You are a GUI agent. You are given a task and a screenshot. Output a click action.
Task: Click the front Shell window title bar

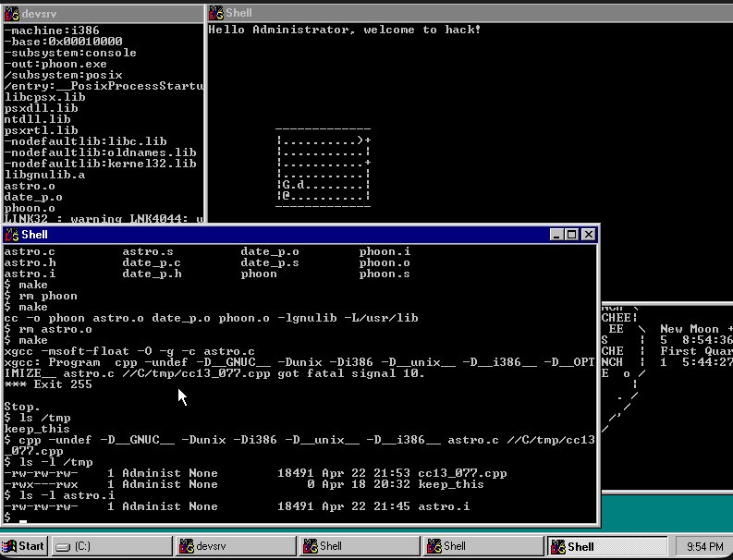[x=300, y=235]
